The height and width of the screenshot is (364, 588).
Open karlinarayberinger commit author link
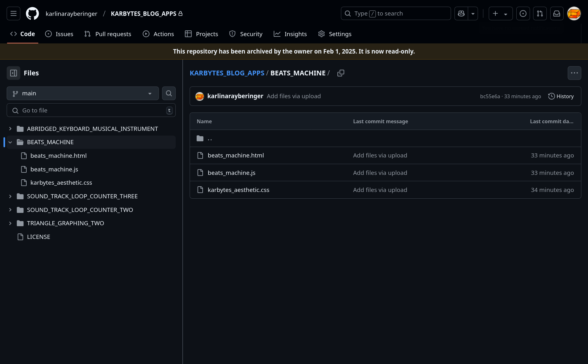pyautogui.click(x=235, y=96)
